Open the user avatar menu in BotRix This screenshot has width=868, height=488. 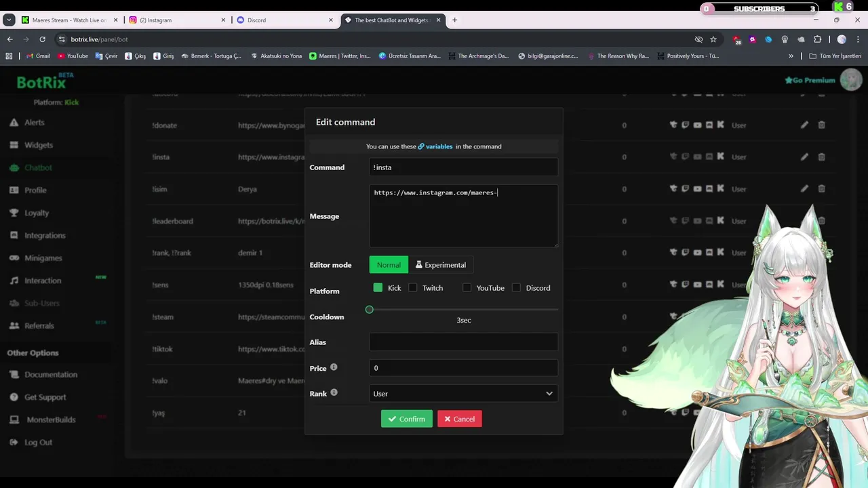850,80
